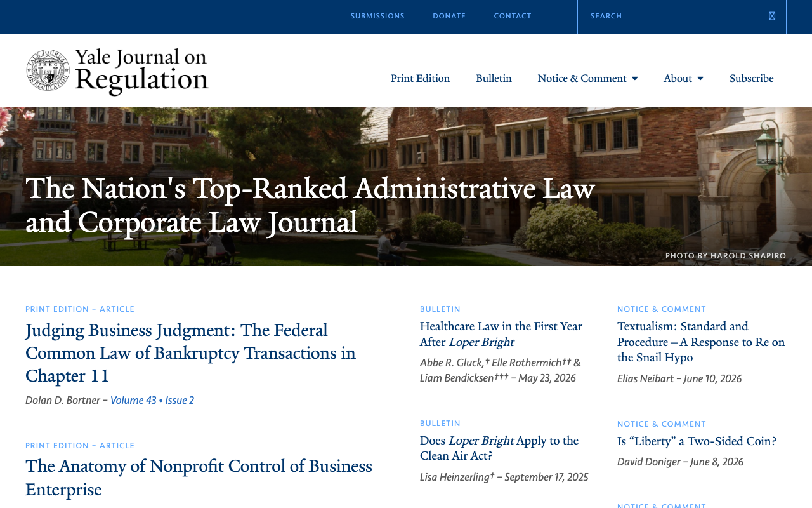Image resolution: width=812 pixels, height=508 pixels.
Task: Open the Submissions link
Action: click(377, 16)
